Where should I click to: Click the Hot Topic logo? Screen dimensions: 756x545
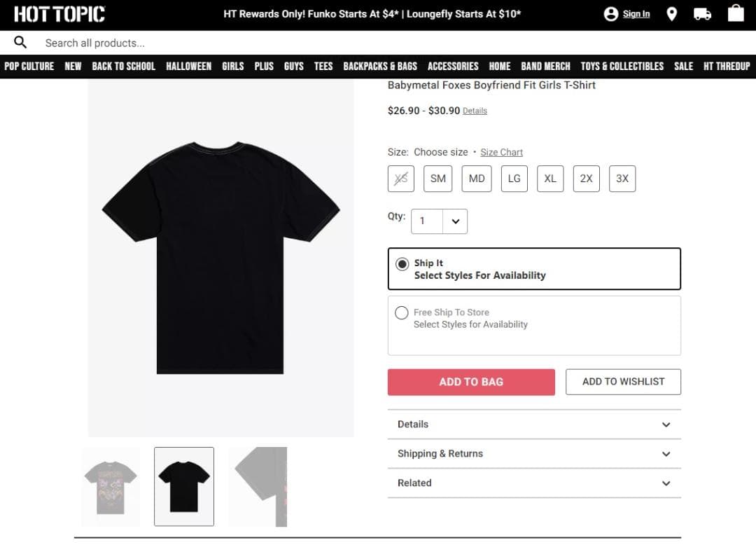click(59, 13)
